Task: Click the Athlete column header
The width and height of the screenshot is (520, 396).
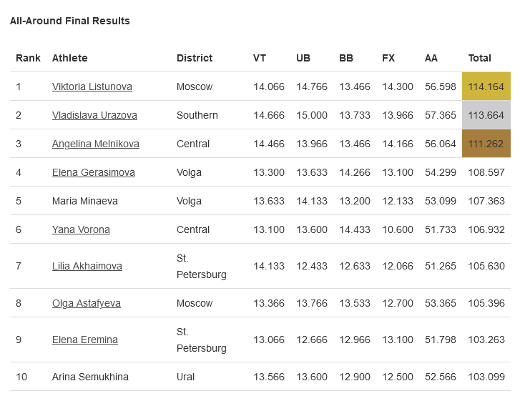Action: (70, 58)
